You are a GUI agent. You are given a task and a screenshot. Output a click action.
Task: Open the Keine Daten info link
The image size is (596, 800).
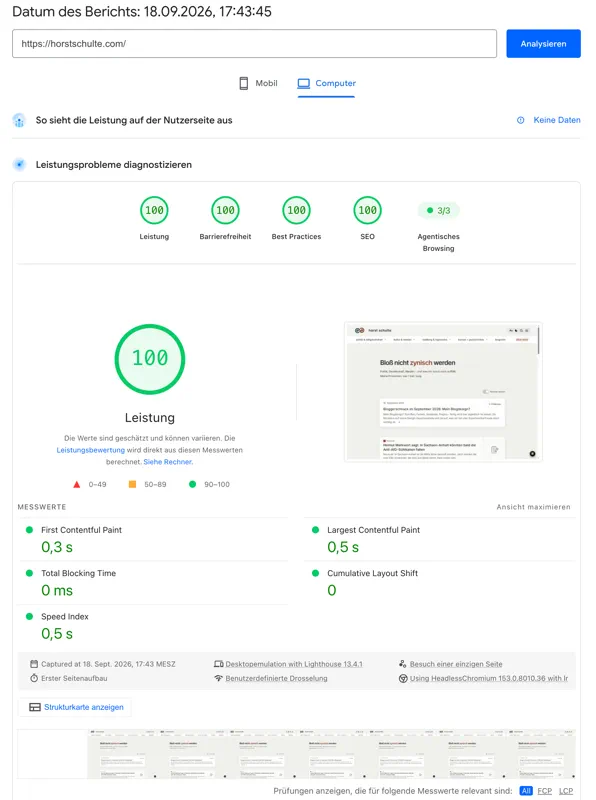point(549,120)
